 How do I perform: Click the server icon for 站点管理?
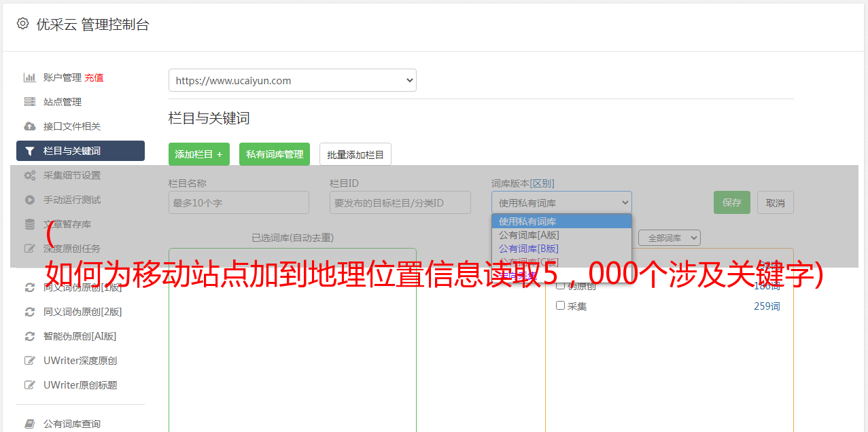click(x=30, y=102)
